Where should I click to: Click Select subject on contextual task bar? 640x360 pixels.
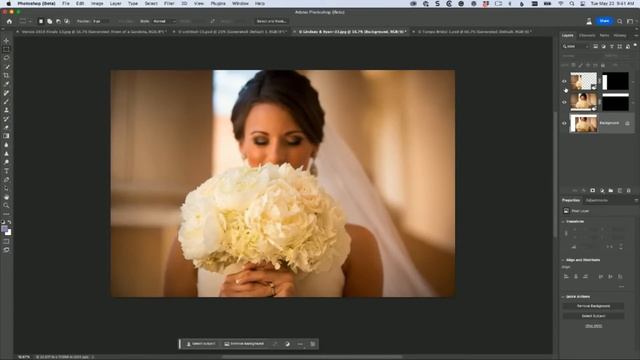[201, 344]
